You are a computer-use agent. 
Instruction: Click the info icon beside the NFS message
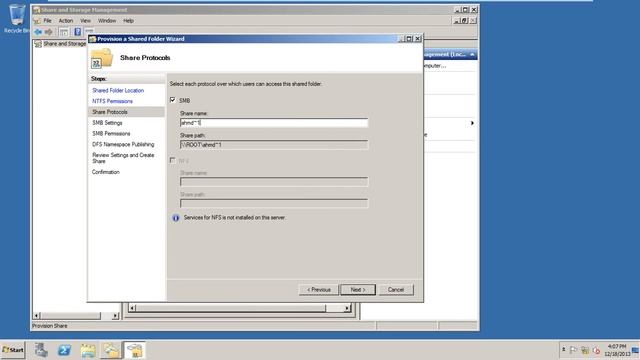coord(176,218)
